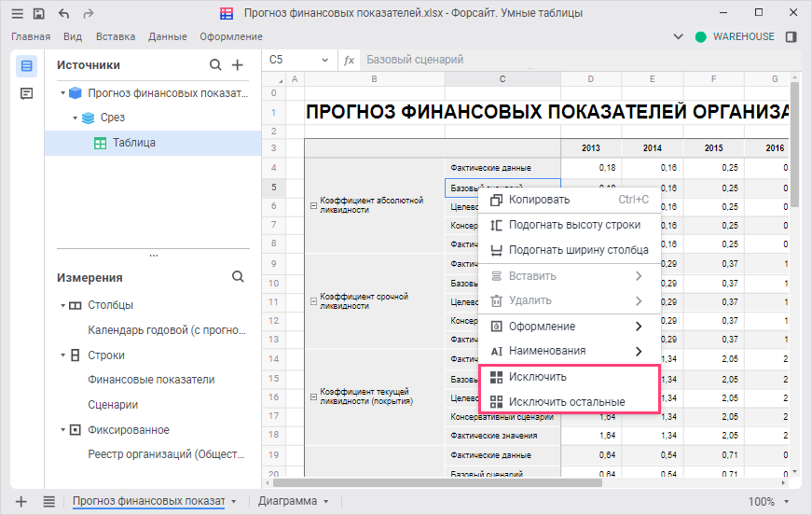Viewport: 812px width, 515px height.
Task: Collapse the Прогноз финансовых показат source node
Action: pyautogui.click(x=62, y=93)
